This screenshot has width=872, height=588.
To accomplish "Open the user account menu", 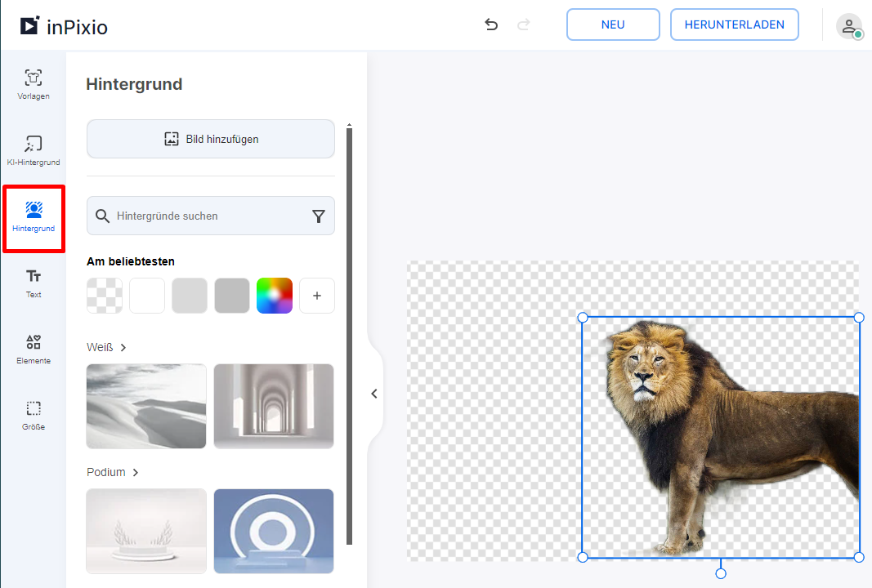I will pyautogui.click(x=849, y=25).
